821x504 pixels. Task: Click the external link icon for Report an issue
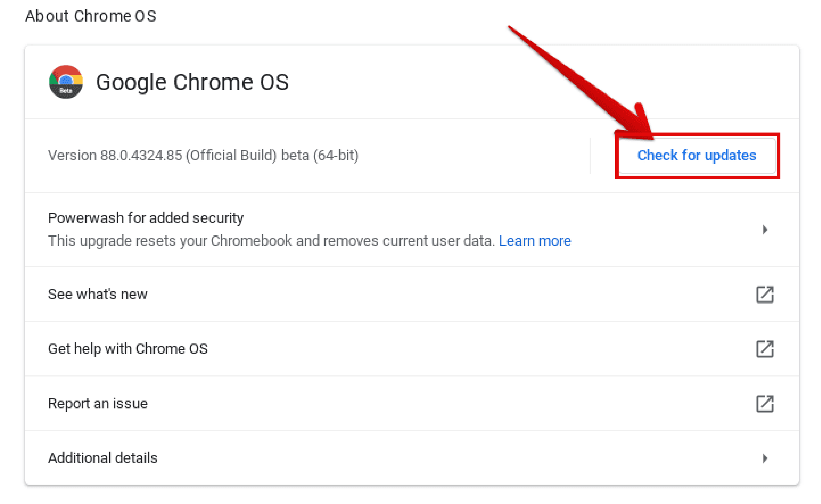tap(765, 404)
